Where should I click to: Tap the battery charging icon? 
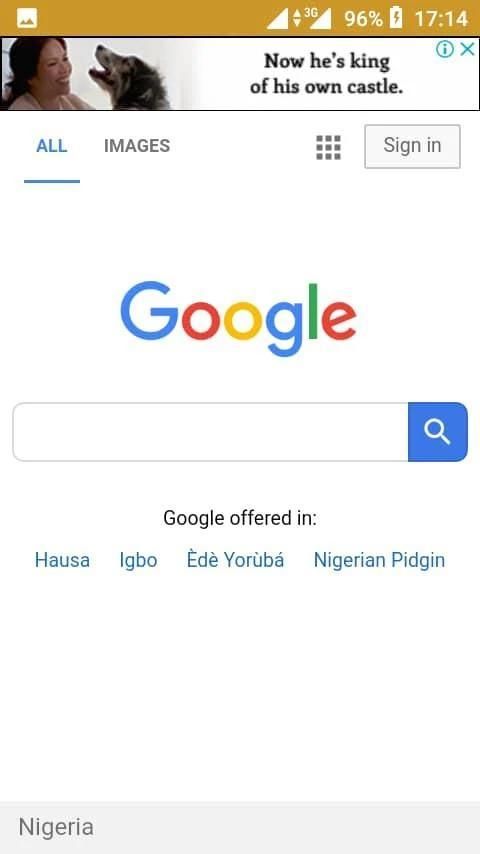[x=396, y=19]
